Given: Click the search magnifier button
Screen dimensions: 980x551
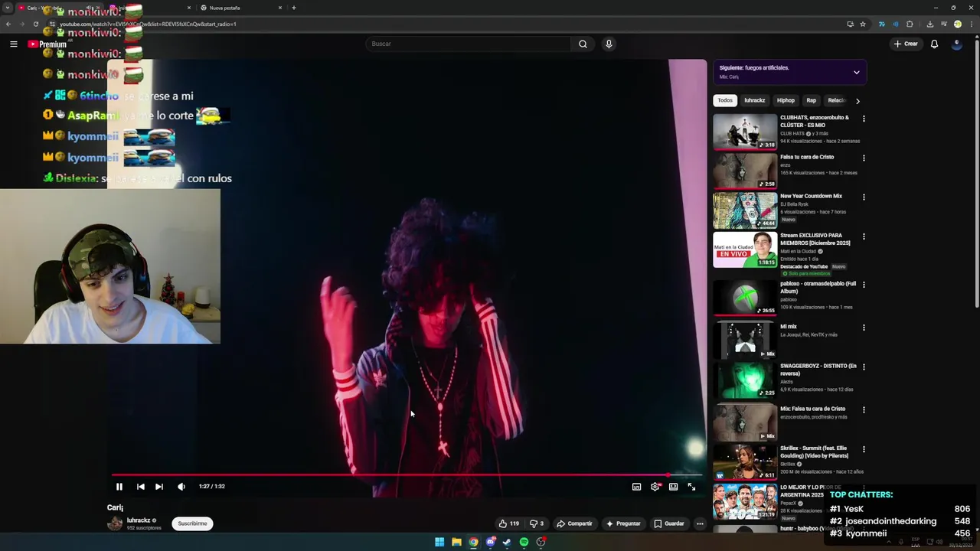Looking at the screenshot, I should 583,44.
